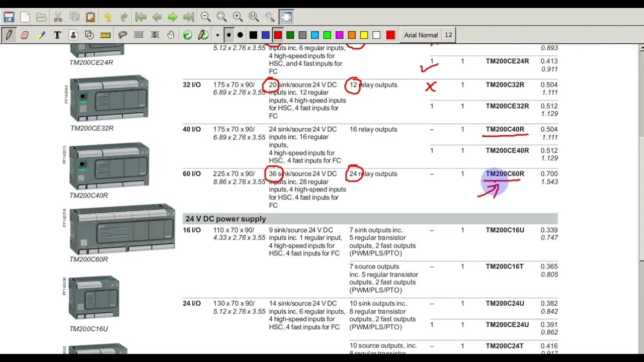Click the TM200C16U controller image
Viewport: 644px width, 362px height.
point(94,298)
